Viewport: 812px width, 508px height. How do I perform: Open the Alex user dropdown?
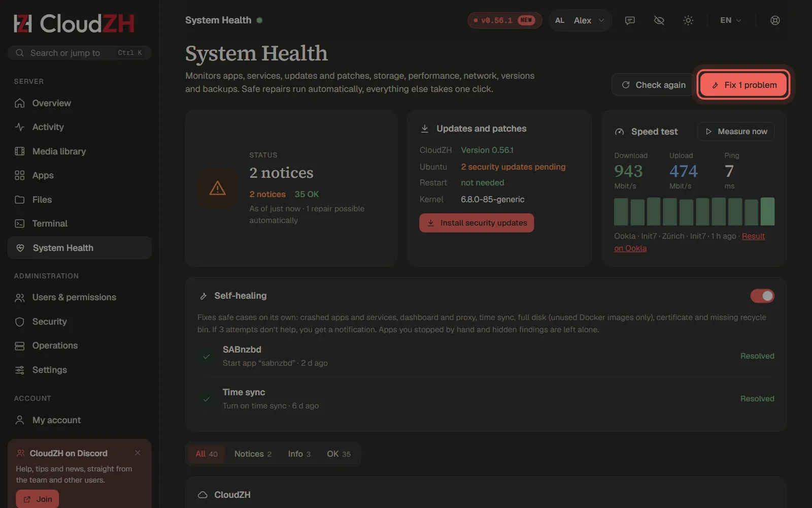[x=580, y=20]
